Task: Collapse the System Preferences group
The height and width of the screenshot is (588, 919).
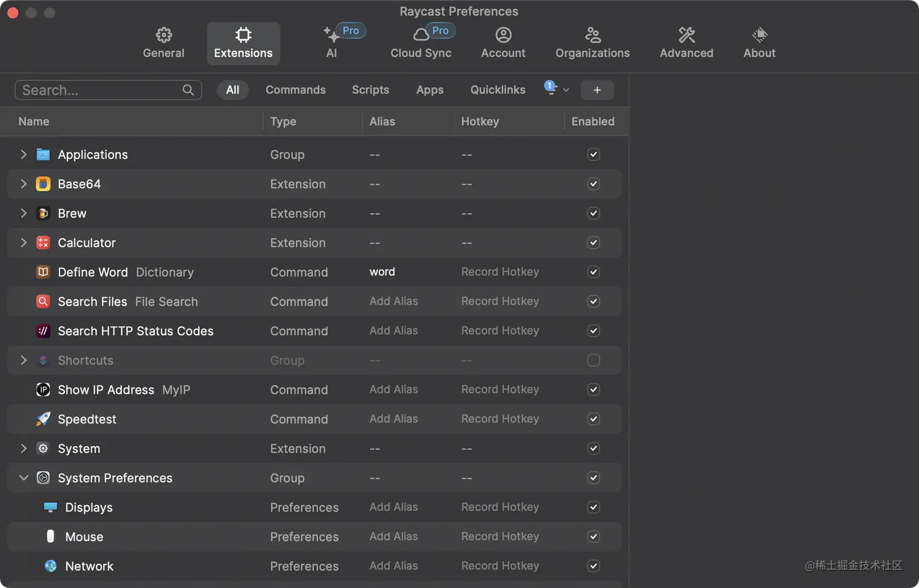Action: click(x=24, y=477)
